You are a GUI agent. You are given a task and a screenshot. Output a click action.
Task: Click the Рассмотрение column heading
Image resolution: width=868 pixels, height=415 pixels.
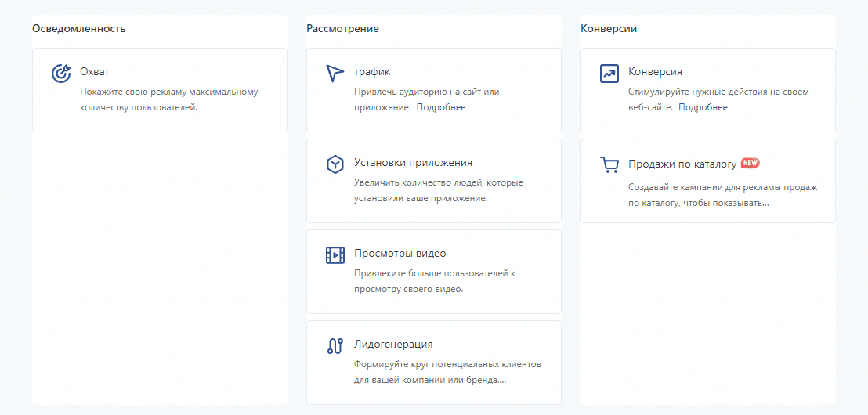(x=342, y=29)
